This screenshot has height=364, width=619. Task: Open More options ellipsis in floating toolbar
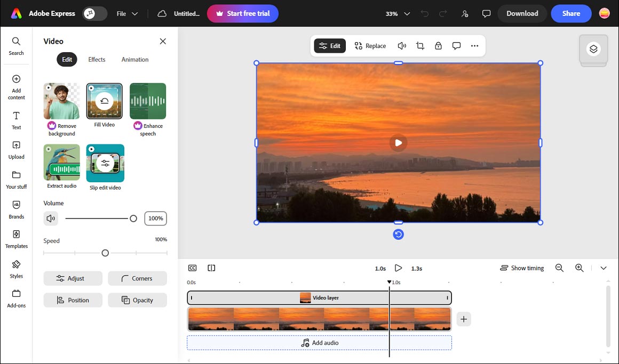pos(474,46)
